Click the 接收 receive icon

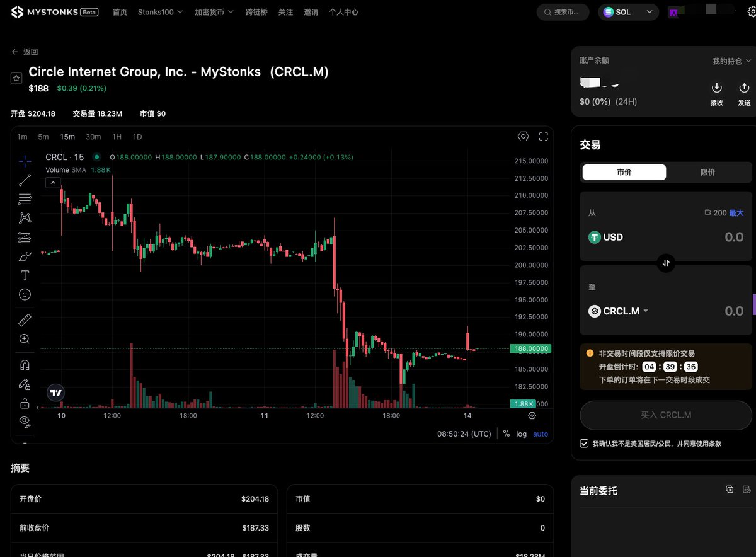click(716, 88)
